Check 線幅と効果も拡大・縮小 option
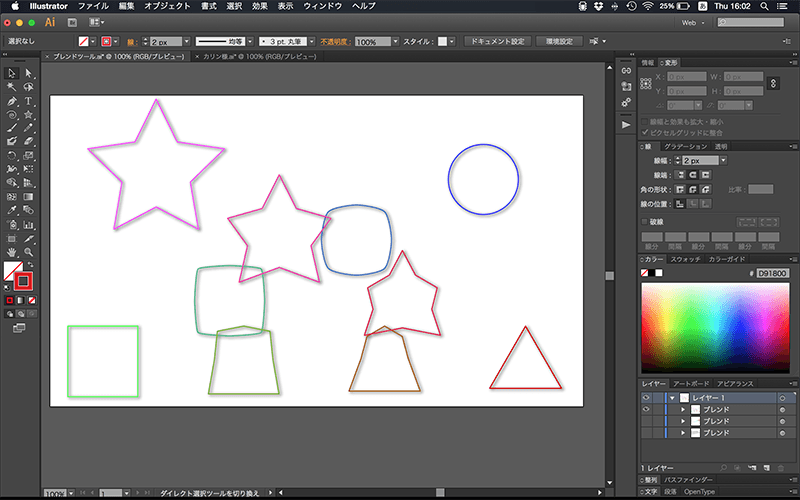Viewport: 800px width, 500px height. 645,121
